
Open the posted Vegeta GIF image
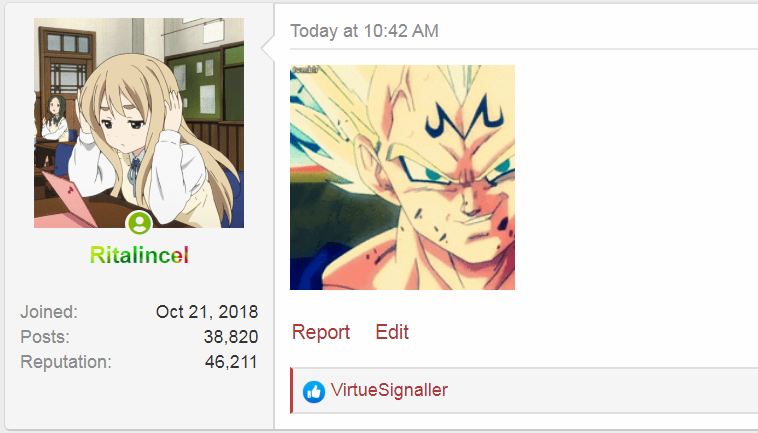402,177
